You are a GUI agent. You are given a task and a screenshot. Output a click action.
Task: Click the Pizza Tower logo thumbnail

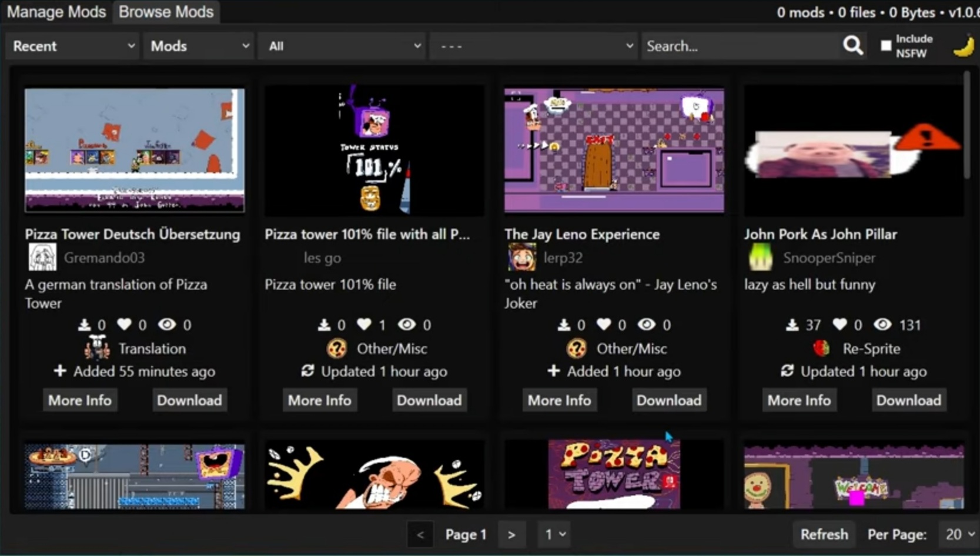[x=614, y=474]
